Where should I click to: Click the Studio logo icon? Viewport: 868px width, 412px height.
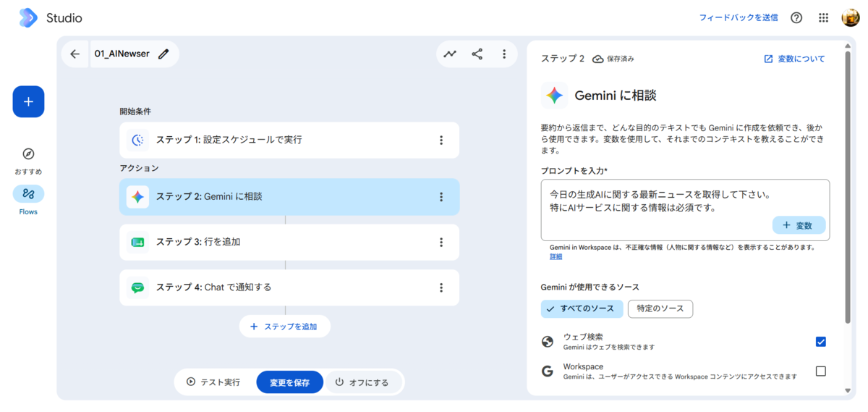pos(27,18)
